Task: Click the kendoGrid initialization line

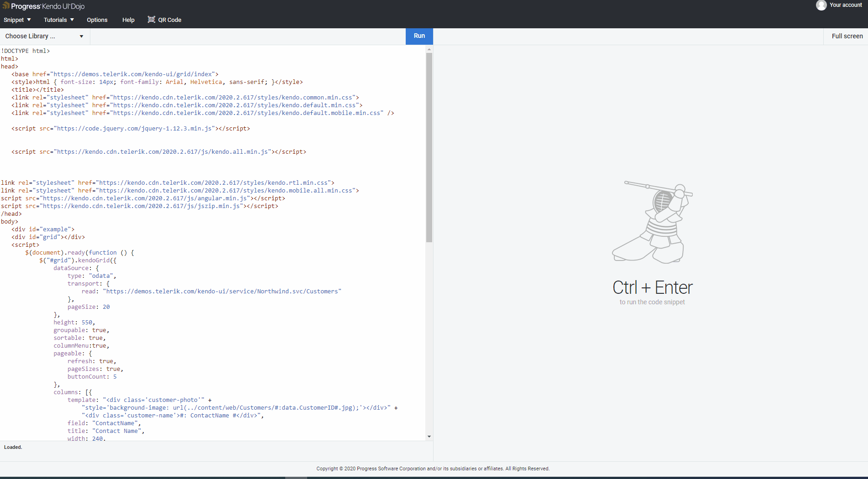Action: click(78, 260)
